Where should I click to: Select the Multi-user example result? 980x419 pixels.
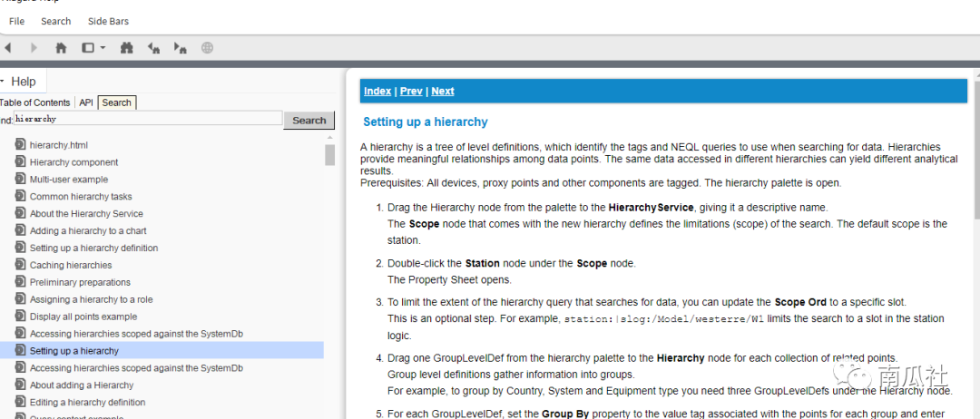click(68, 180)
